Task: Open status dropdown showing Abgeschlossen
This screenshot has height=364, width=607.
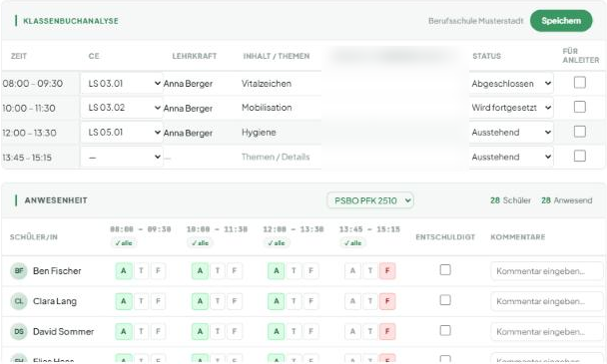Action: pyautogui.click(x=511, y=83)
